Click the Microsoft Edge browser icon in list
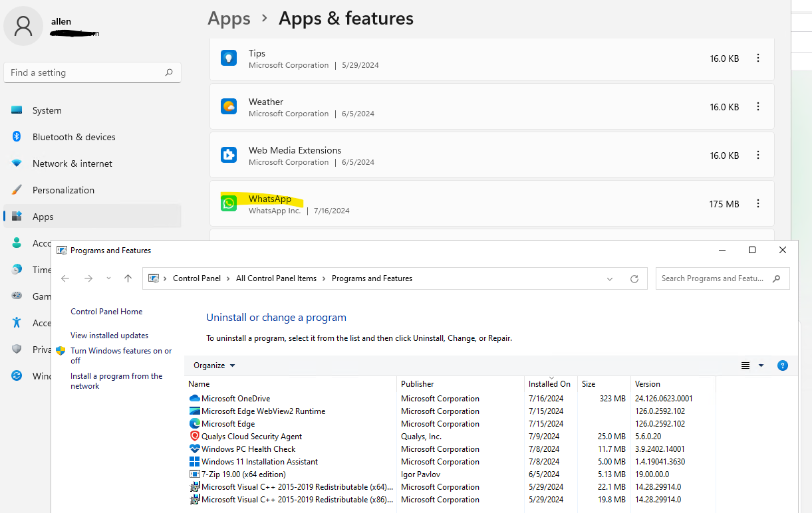The image size is (812, 513). pyautogui.click(x=195, y=424)
